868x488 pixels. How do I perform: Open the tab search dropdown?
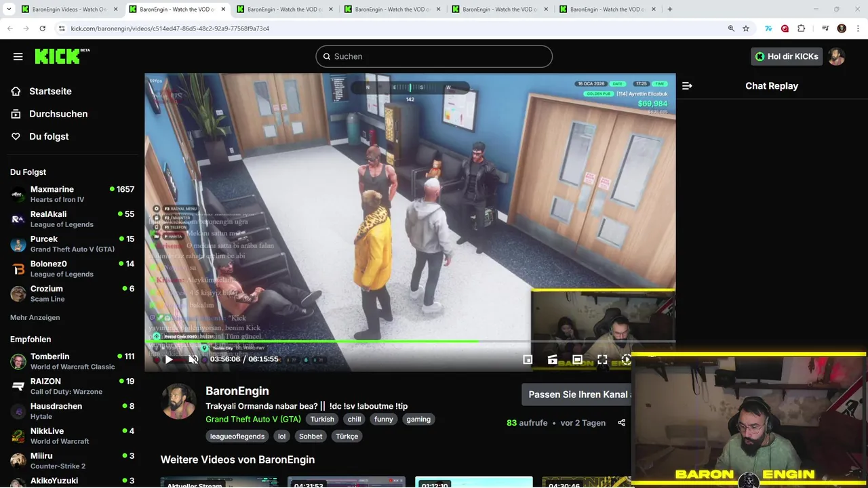(x=9, y=9)
